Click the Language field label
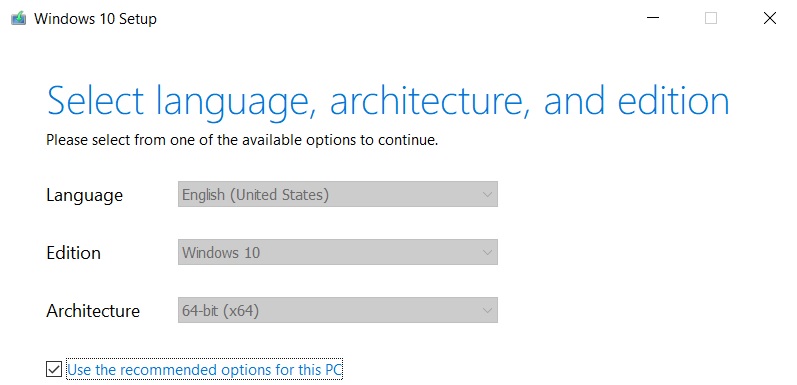 [84, 195]
